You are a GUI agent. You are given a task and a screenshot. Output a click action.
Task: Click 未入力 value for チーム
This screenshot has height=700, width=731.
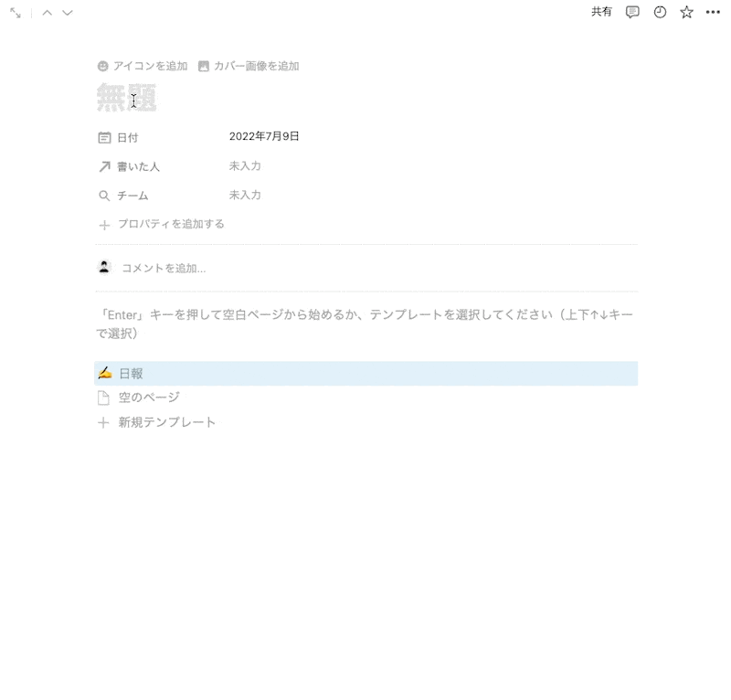pos(245,195)
